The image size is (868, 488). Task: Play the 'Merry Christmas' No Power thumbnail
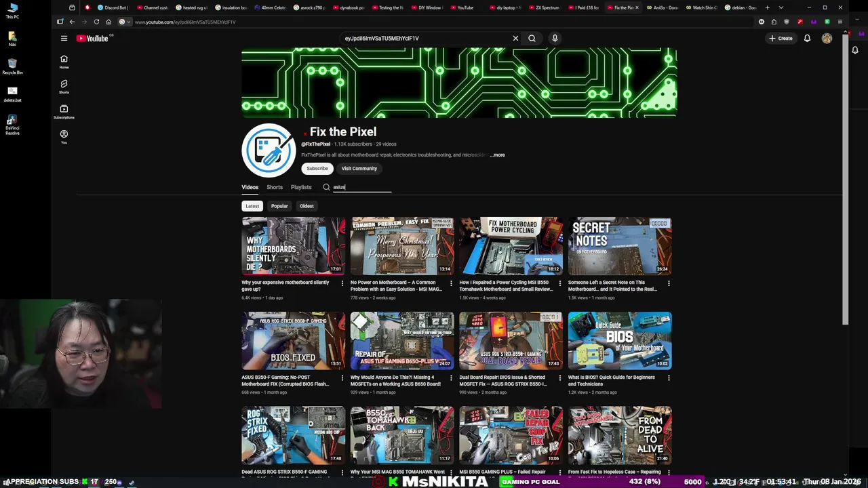402,245
